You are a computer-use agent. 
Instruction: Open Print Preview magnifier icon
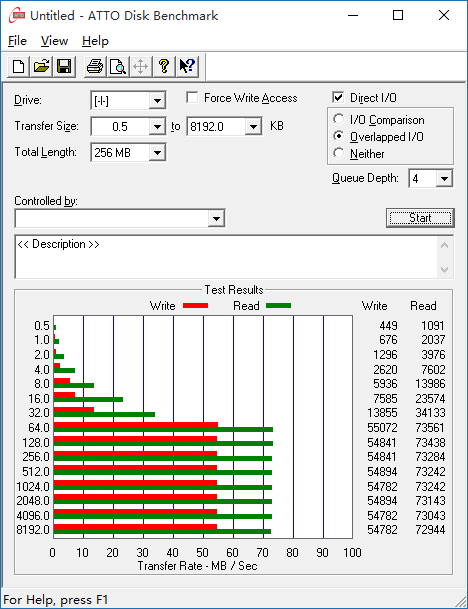(118, 66)
